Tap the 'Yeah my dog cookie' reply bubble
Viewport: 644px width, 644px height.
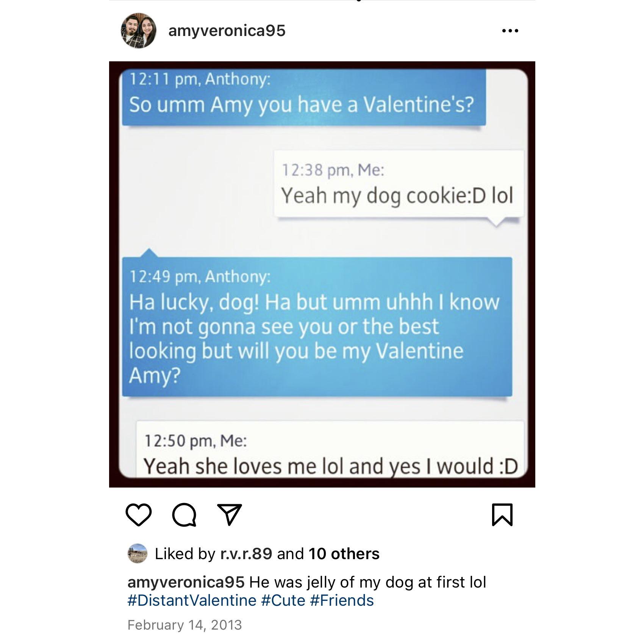tap(399, 184)
